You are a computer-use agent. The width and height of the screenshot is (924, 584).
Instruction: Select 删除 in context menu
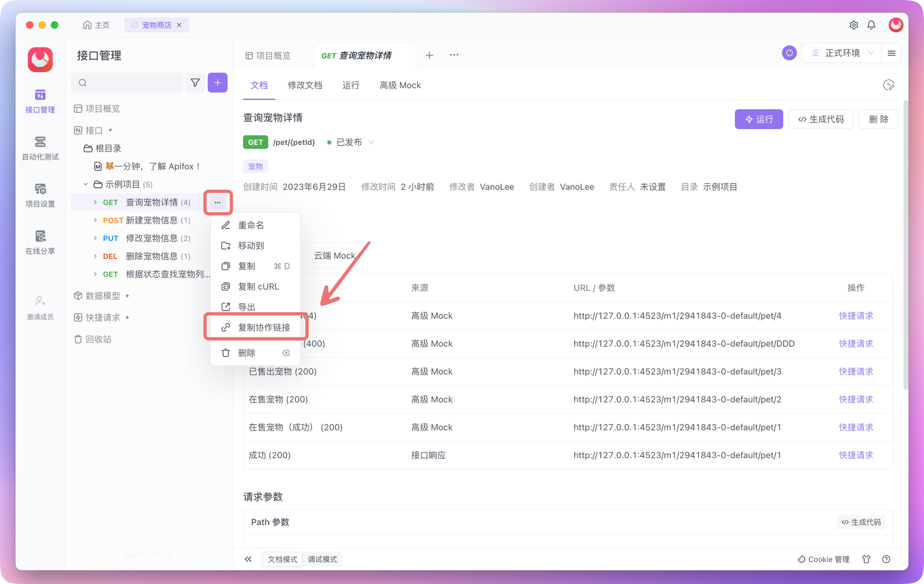[x=255, y=353]
